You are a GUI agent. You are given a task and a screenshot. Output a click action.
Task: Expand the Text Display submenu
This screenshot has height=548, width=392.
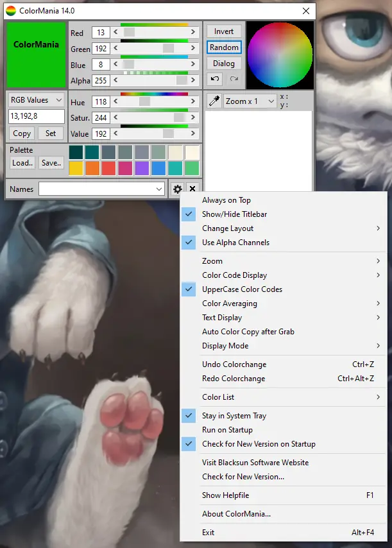(284, 318)
